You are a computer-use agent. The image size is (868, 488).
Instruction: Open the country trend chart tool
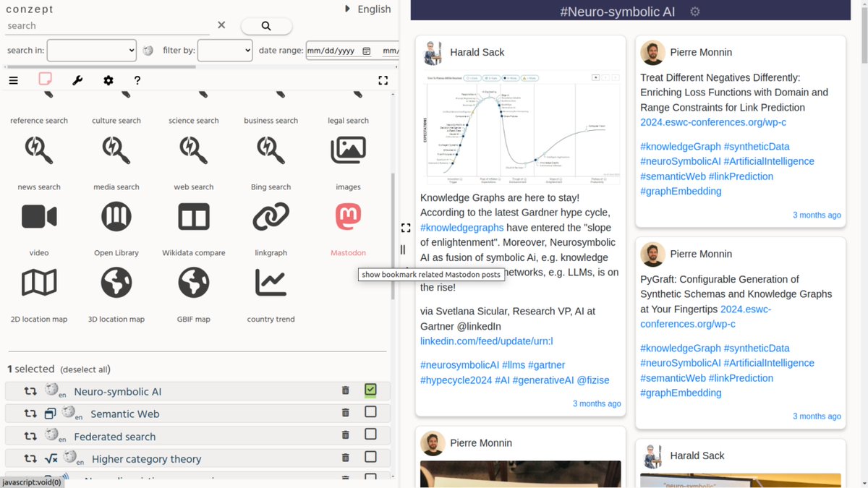coord(271,283)
